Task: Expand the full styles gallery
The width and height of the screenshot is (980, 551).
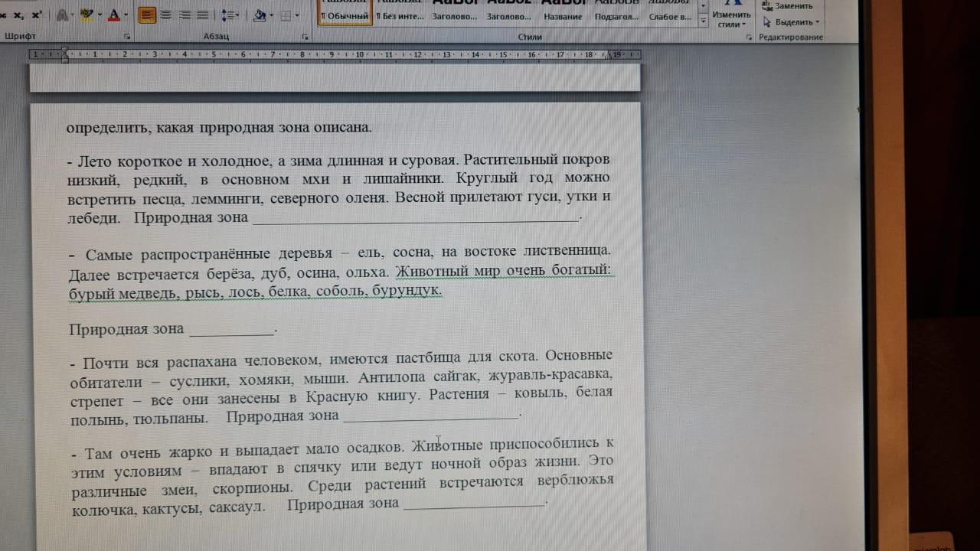Action: point(703,23)
